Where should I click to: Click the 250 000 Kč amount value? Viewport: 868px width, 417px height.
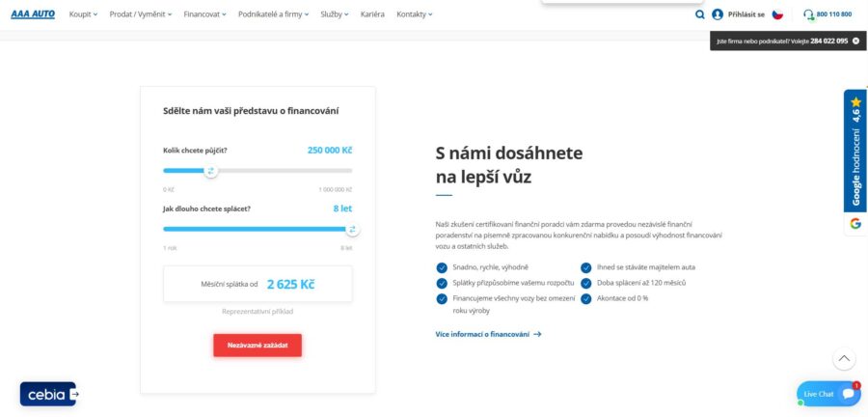click(x=330, y=150)
